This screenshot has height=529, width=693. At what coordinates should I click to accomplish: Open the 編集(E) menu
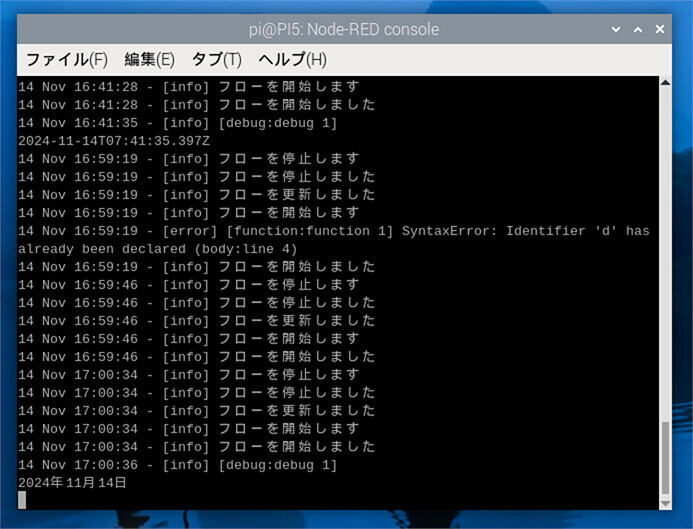click(x=149, y=59)
